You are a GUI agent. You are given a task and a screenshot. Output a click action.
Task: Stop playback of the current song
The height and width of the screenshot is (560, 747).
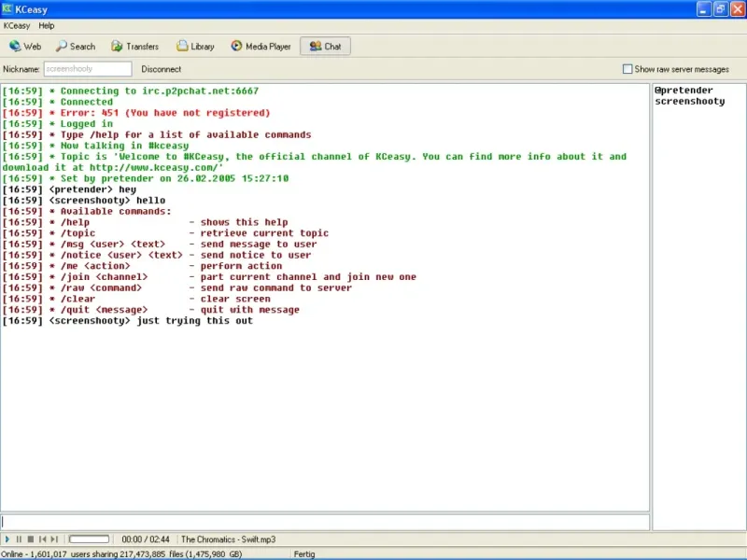click(30, 539)
